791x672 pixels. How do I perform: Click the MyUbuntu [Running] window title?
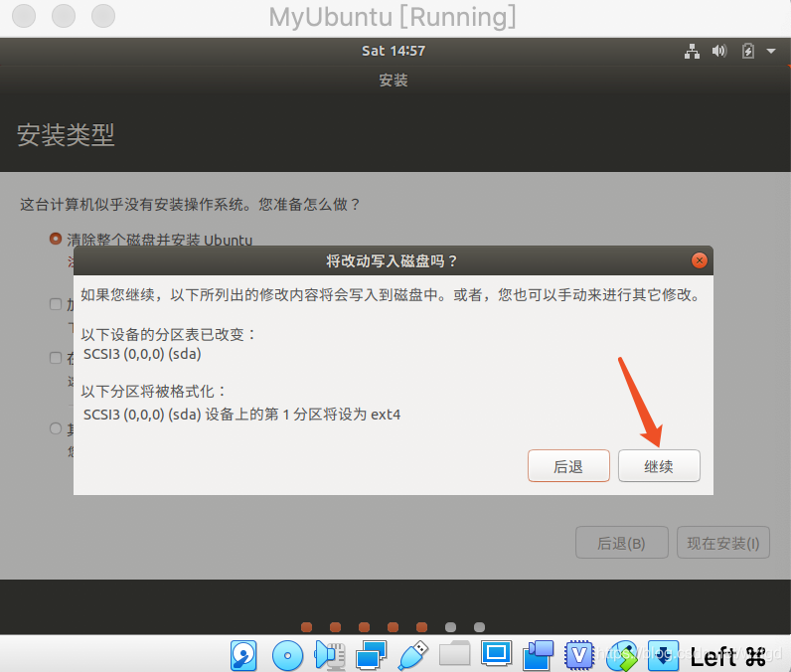(x=393, y=17)
